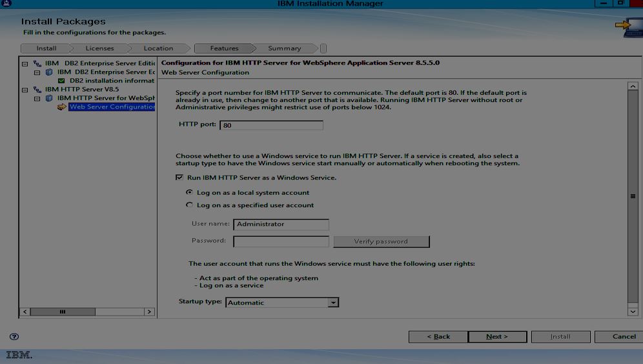Click the Cancel button

(619, 336)
